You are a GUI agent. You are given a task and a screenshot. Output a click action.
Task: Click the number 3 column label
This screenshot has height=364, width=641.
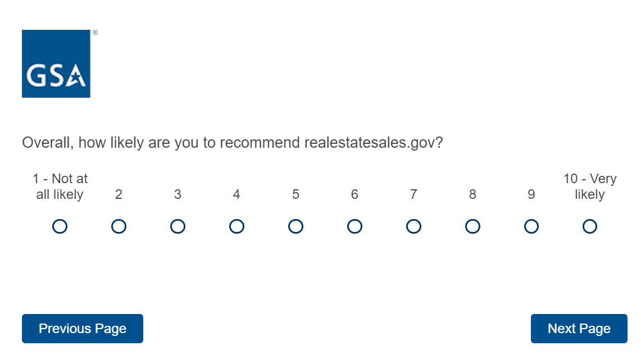pyautogui.click(x=178, y=194)
